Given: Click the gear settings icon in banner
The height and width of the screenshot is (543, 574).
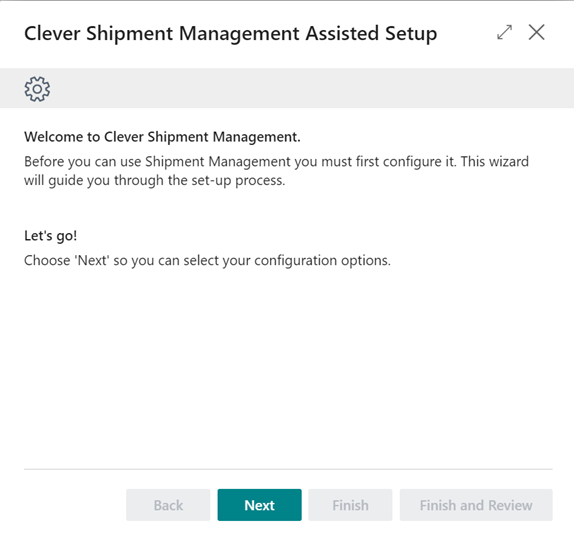Looking at the screenshot, I should (37, 89).
